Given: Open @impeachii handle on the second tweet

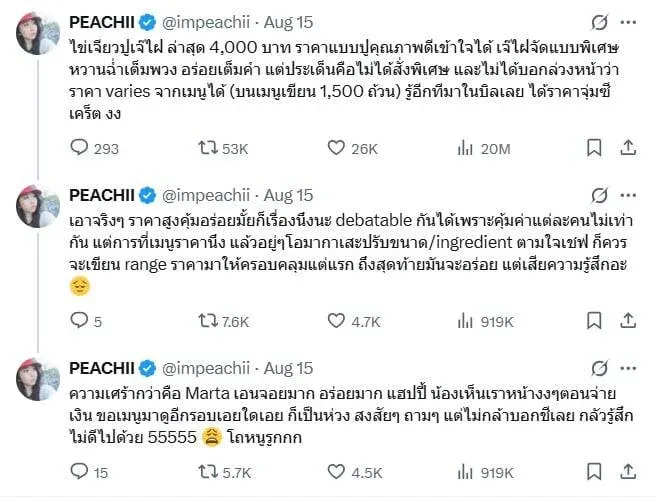Looking at the screenshot, I should 213,194.
